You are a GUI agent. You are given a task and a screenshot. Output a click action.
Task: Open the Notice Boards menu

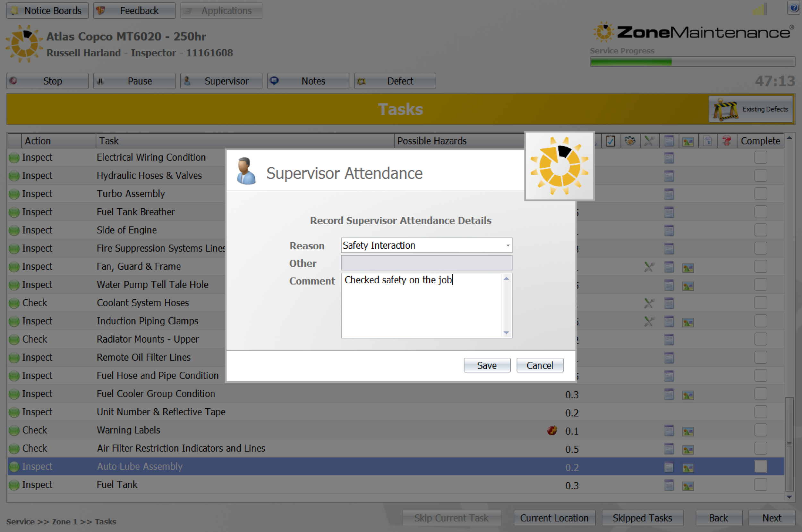tap(47, 11)
